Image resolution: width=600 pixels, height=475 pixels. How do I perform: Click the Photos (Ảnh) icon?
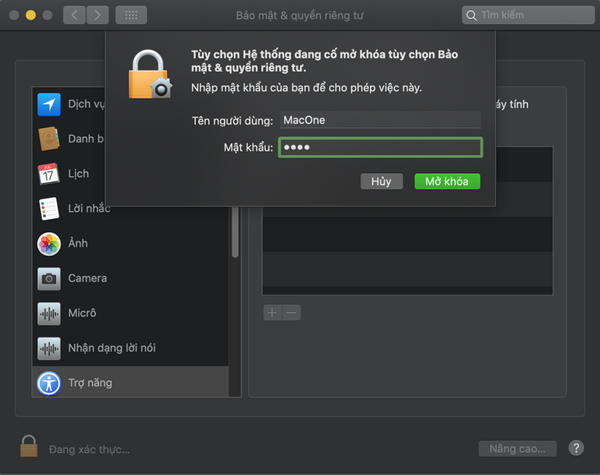[49, 244]
